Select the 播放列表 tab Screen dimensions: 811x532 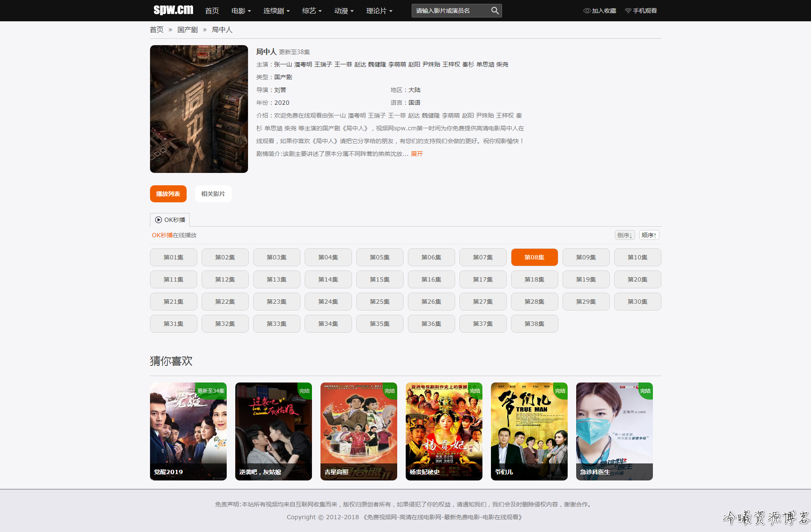coord(168,194)
